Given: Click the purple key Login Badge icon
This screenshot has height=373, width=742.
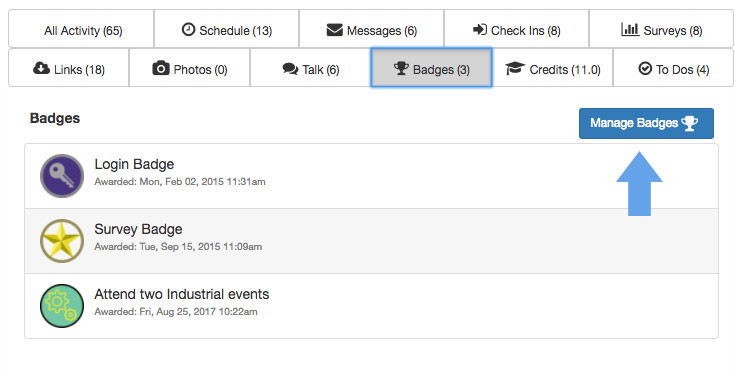Looking at the screenshot, I should point(62,176).
